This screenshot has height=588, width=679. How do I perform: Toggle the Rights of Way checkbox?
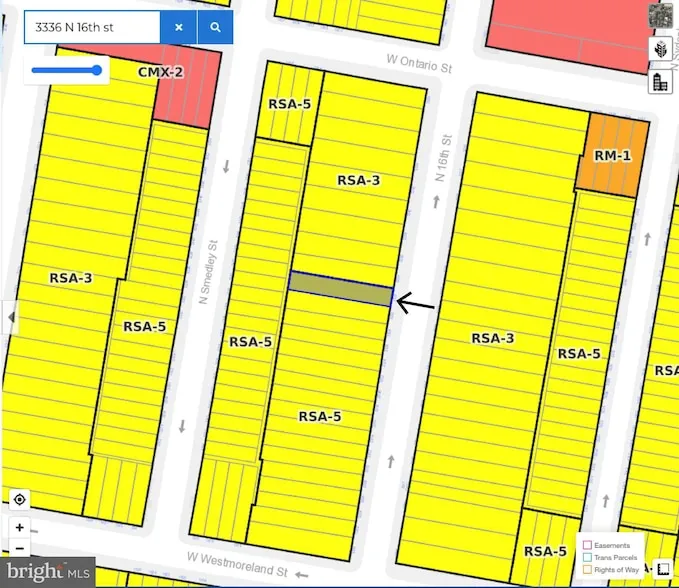point(588,569)
